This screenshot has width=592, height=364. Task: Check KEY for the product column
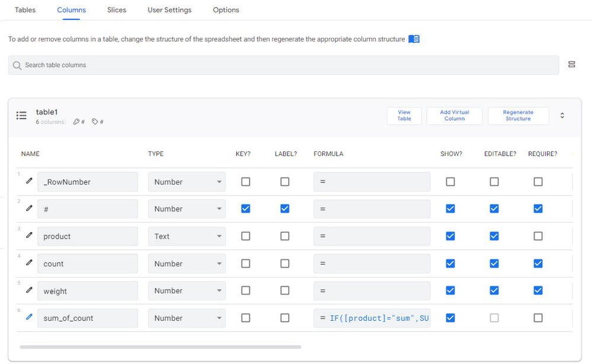(245, 236)
